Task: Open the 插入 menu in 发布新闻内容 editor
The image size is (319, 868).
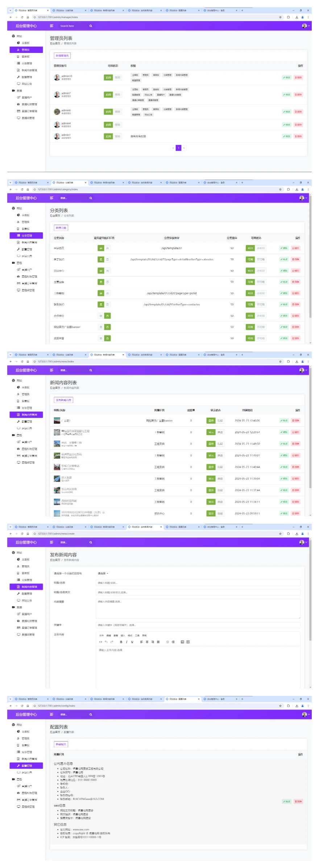Action: point(123,635)
